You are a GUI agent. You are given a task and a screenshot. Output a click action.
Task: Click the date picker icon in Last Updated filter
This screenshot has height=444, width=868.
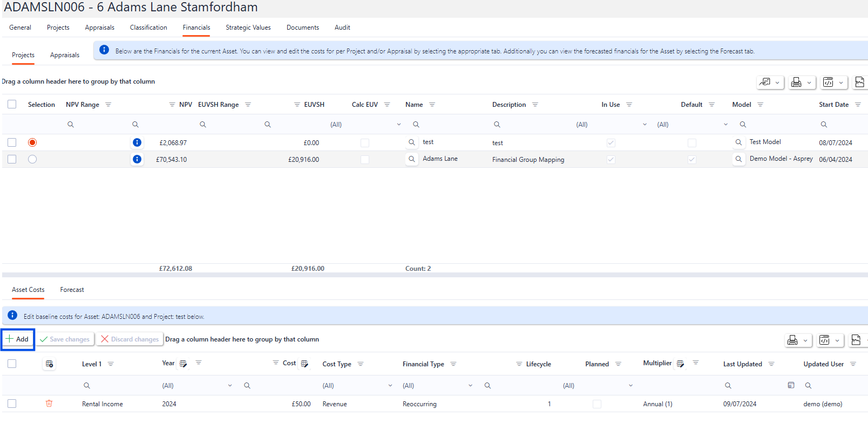pyautogui.click(x=791, y=385)
